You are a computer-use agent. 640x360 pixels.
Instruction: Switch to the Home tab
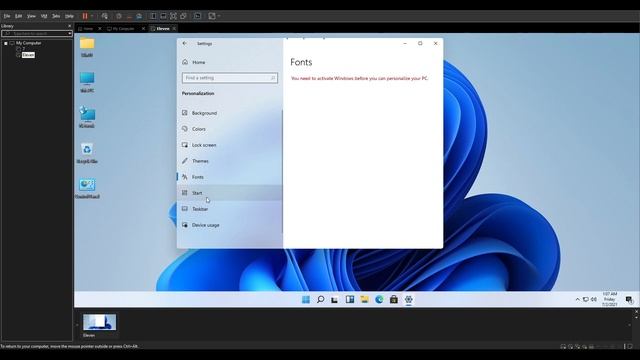coord(87,29)
